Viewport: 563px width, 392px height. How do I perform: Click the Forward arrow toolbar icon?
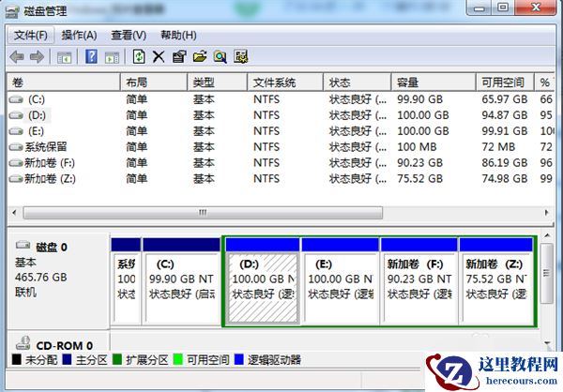coord(37,56)
